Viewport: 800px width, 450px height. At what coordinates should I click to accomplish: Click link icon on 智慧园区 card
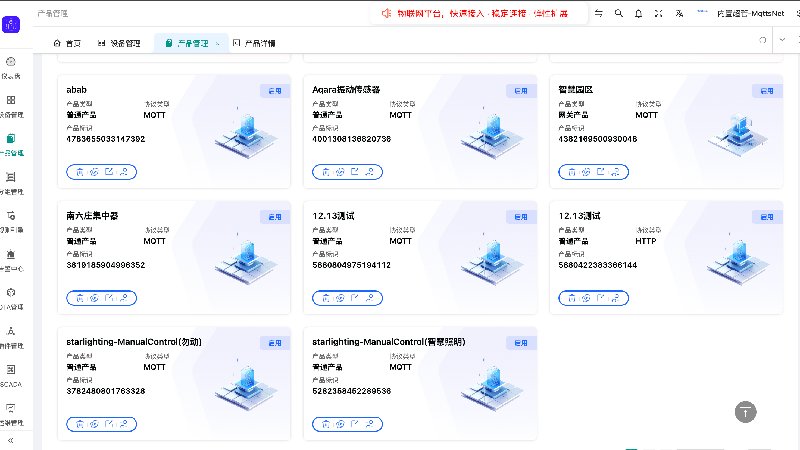[x=586, y=172]
